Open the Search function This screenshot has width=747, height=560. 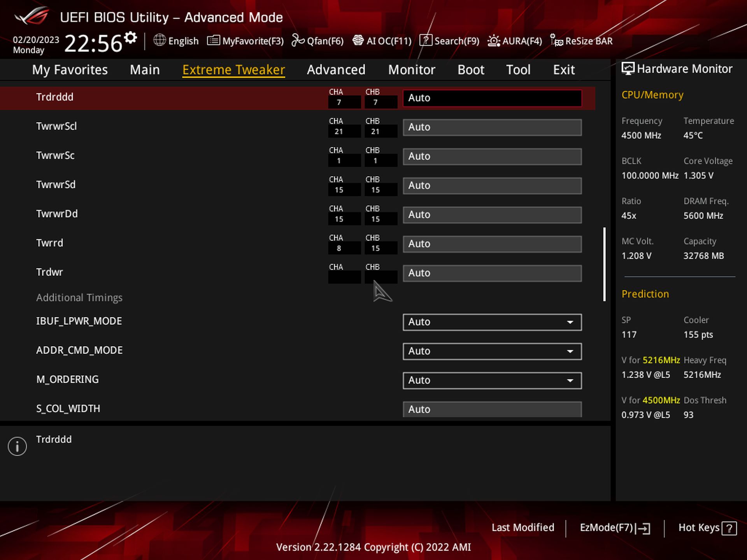pos(449,41)
